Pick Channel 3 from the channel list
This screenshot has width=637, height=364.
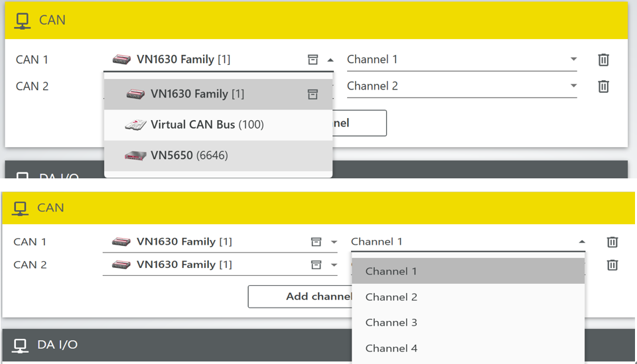[391, 323]
